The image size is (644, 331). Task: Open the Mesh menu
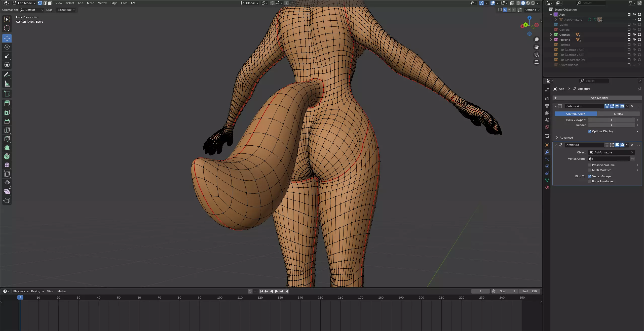coord(91,3)
